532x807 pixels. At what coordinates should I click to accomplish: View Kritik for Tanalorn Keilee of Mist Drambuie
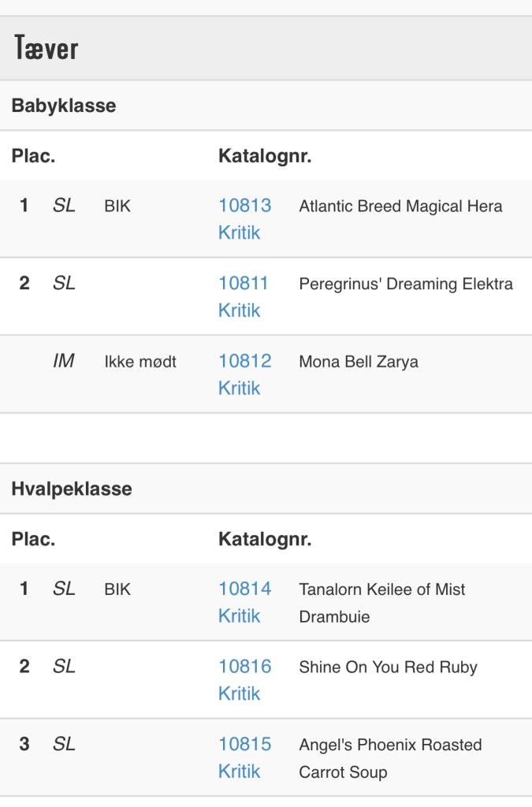click(x=239, y=615)
